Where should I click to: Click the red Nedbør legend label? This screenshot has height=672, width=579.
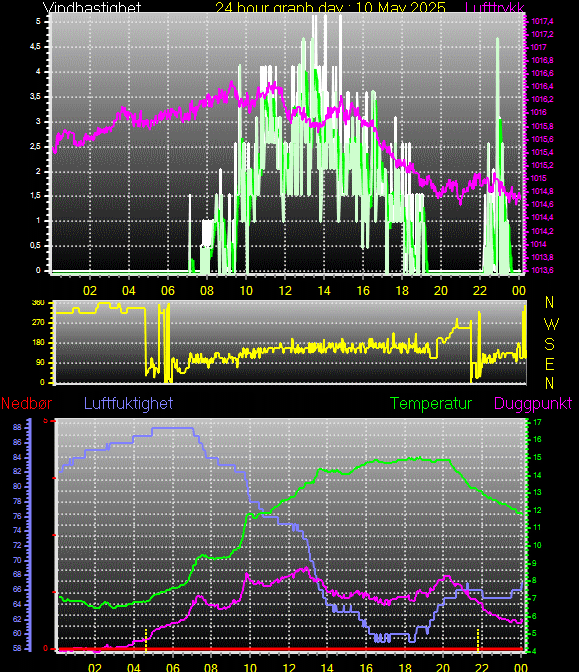pyautogui.click(x=27, y=403)
